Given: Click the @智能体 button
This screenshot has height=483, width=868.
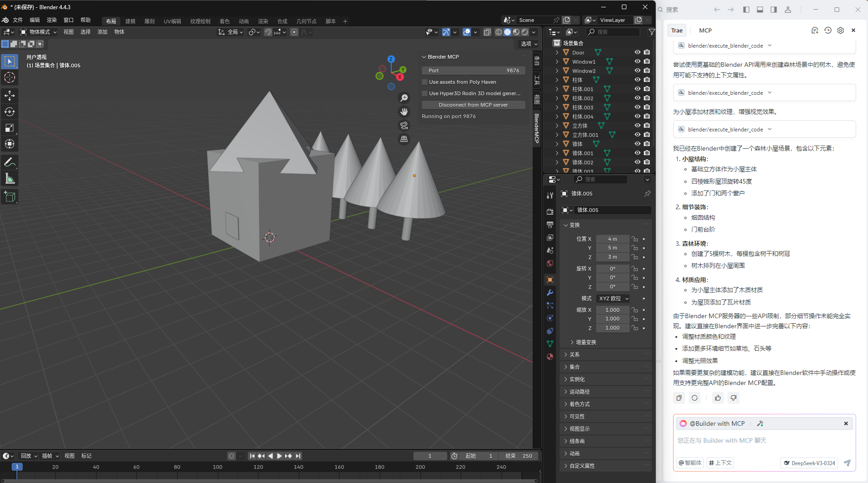Looking at the screenshot, I should (690, 463).
